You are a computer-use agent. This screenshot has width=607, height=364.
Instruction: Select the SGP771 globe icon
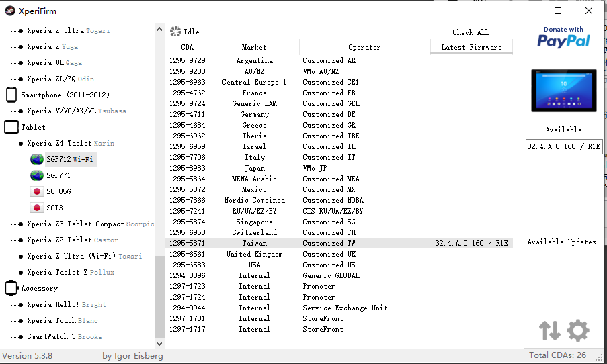pyautogui.click(x=37, y=175)
